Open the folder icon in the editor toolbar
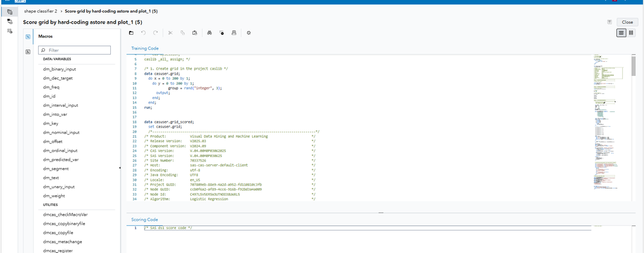 (x=131, y=33)
